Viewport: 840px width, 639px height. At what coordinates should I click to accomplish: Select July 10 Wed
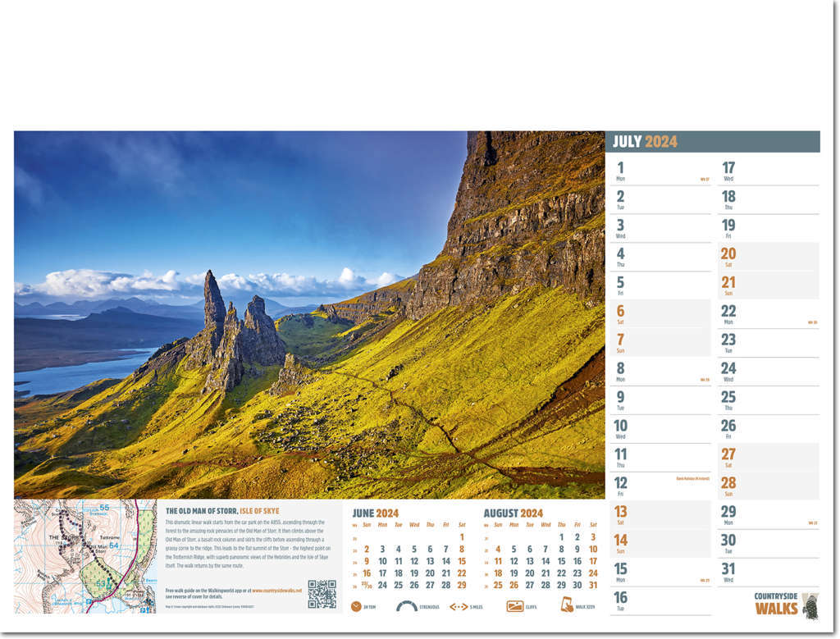coord(660,429)
